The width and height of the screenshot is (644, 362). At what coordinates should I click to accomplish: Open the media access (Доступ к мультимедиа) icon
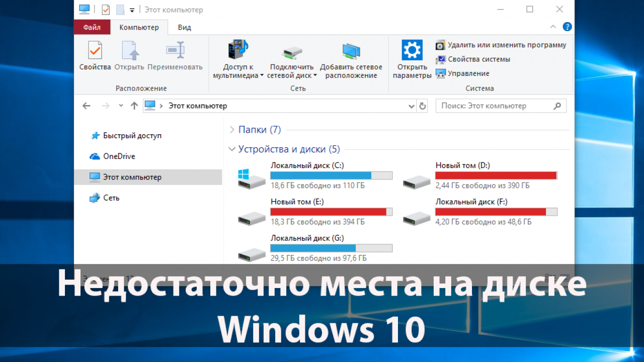pos(238,50)
